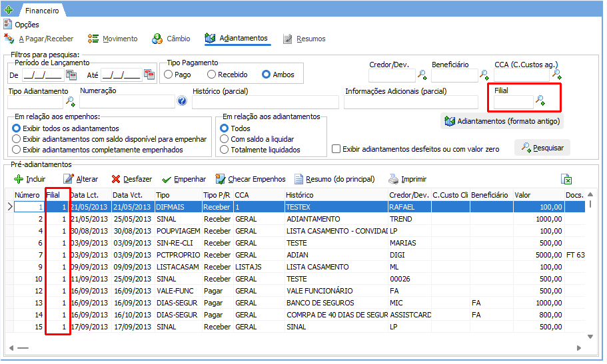The width and height of the screenshot is (607, 364).
Task: Click the Incluir toolbar button
Action: click(x=30, y=179)
